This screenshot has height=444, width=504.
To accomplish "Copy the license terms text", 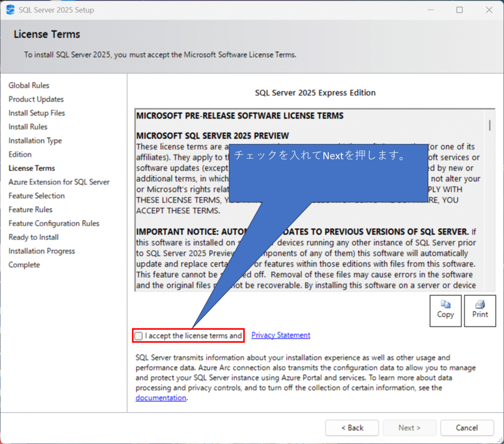I will (445, 311).
